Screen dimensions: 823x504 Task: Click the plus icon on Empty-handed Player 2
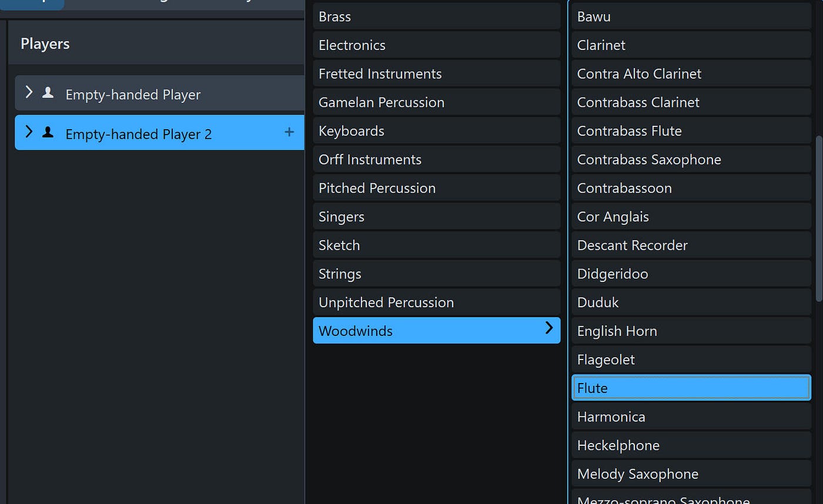click(289, 132)
